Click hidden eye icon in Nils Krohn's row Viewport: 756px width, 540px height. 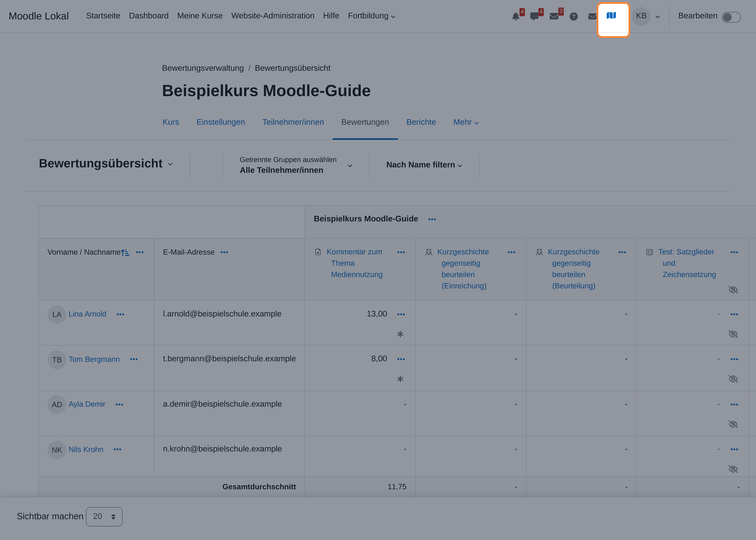click(x=733, y=469)
